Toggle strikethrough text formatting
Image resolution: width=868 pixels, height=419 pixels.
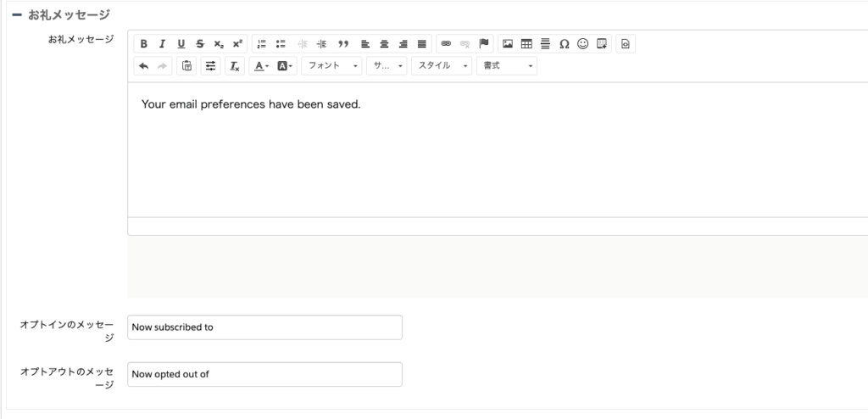pyautogui.click(x=200, y=44)
